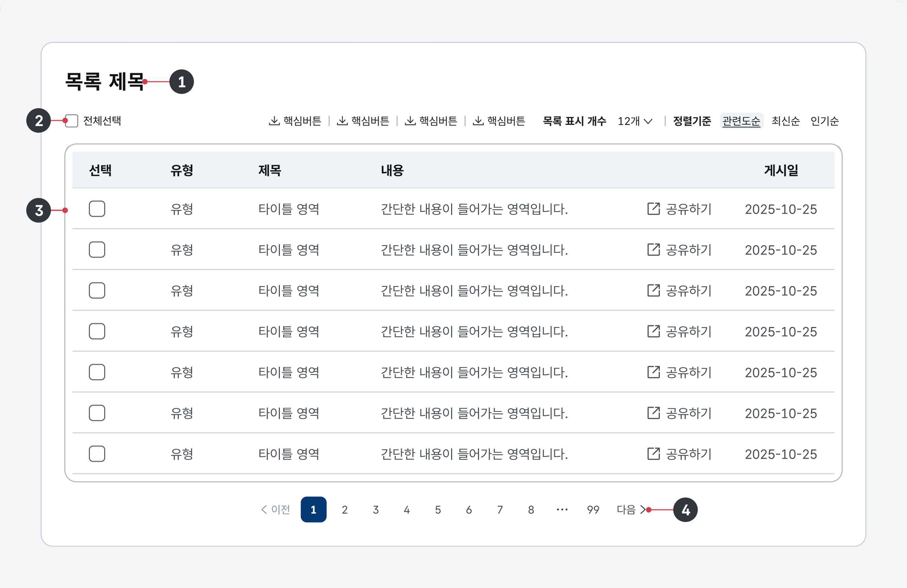Click page 5 in the pagination bar

(437, 509)
